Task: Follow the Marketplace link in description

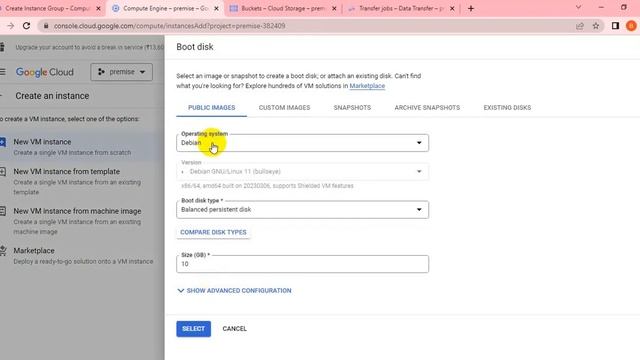Action: click(367, 86)
